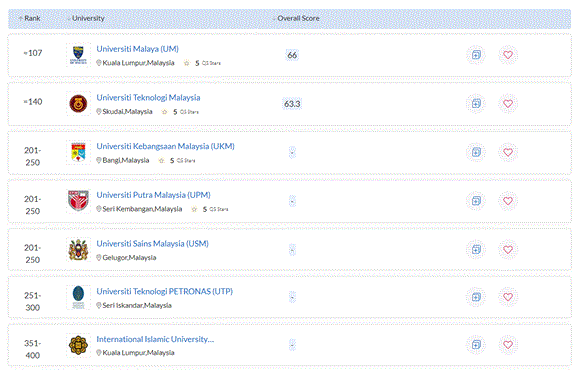Open Universiti Kebangsaan Malaysia logo
The image size is (576, 370).
click(78, 152)
